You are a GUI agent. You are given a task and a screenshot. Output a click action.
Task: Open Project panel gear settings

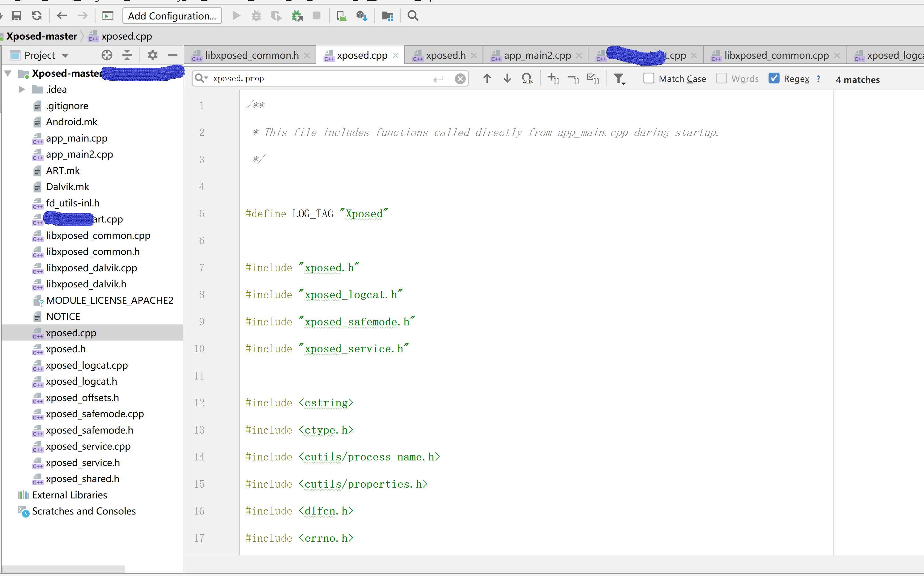(x=152, y=55)
